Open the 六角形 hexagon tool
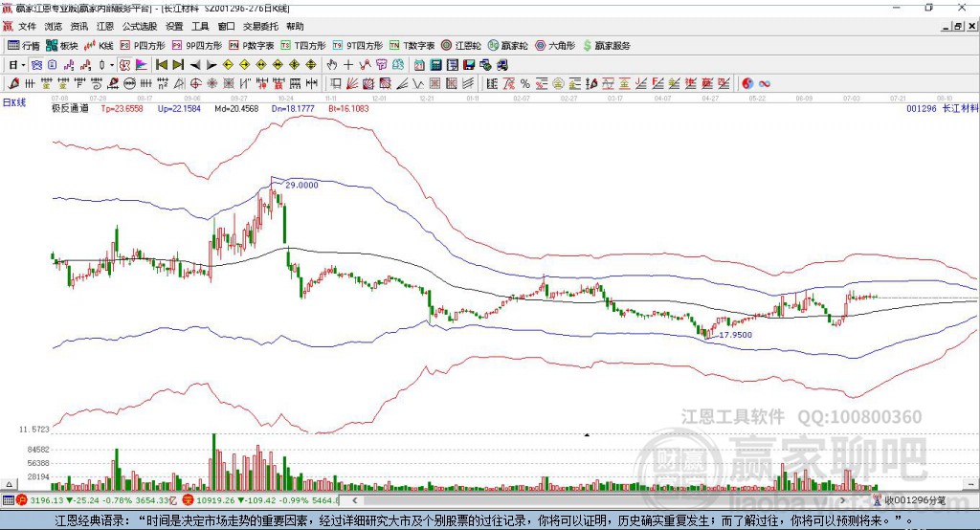The height and width of the screenshot is (530, 980). [x=555, y=46]
